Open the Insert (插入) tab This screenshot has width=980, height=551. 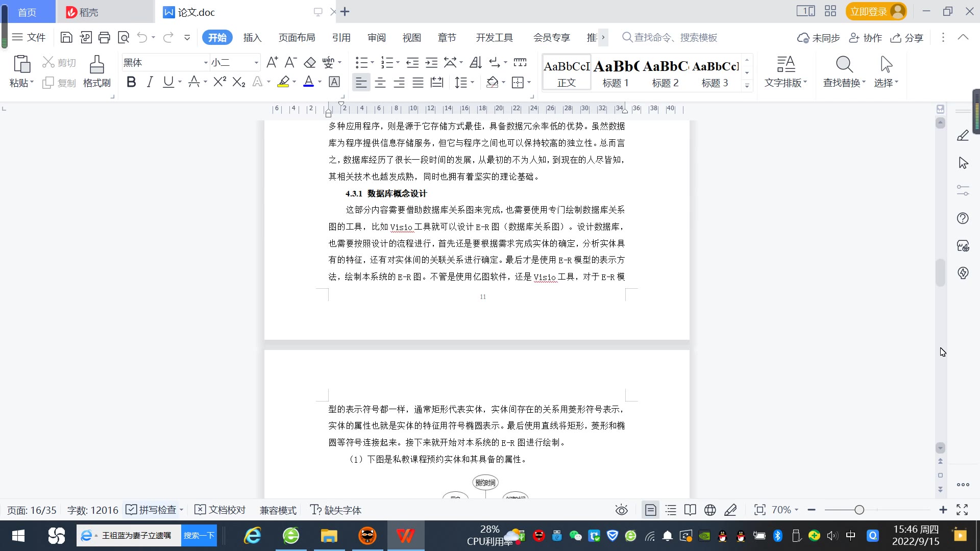click(252, 38)
